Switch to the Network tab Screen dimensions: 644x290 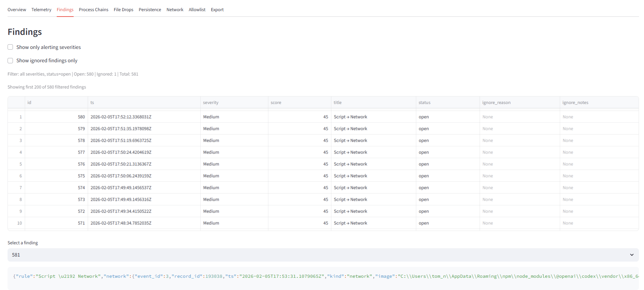coord(175,10)
